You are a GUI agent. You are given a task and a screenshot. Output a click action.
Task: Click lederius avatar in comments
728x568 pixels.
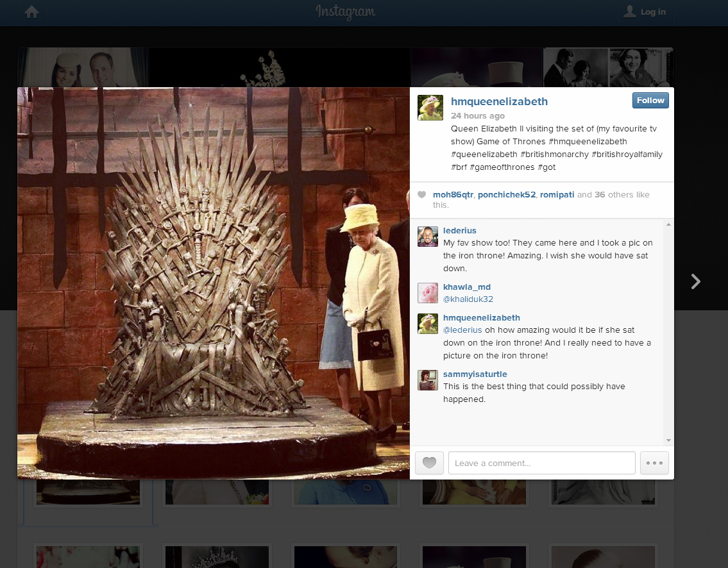[x=428, y=237]
